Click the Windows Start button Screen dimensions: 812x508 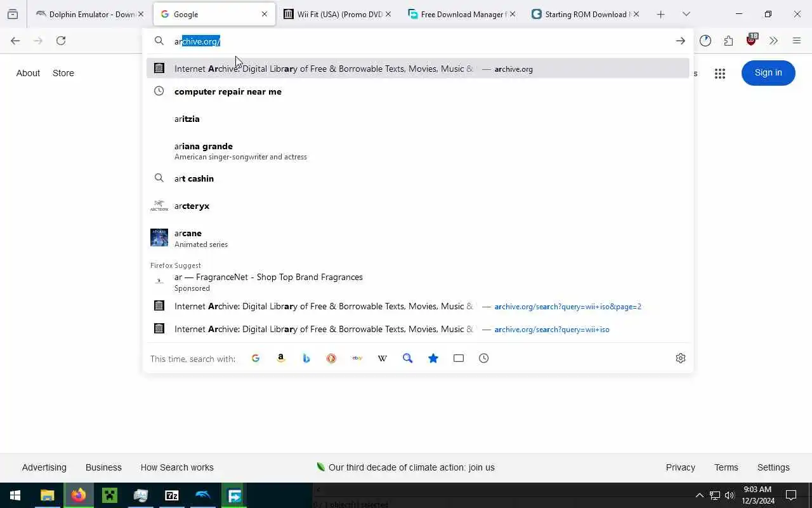click(15, 495)
